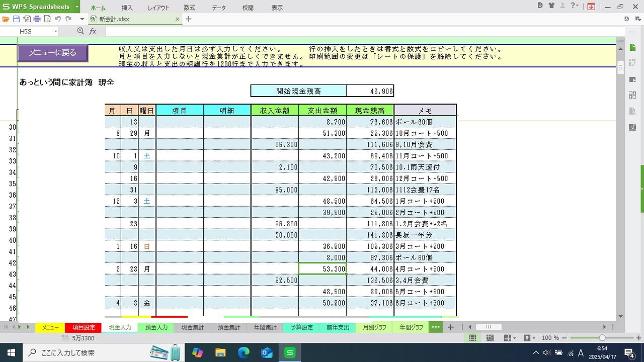Open the レイアウト ribbon tab
Screen dimensions: 644x362
point(158,8)
